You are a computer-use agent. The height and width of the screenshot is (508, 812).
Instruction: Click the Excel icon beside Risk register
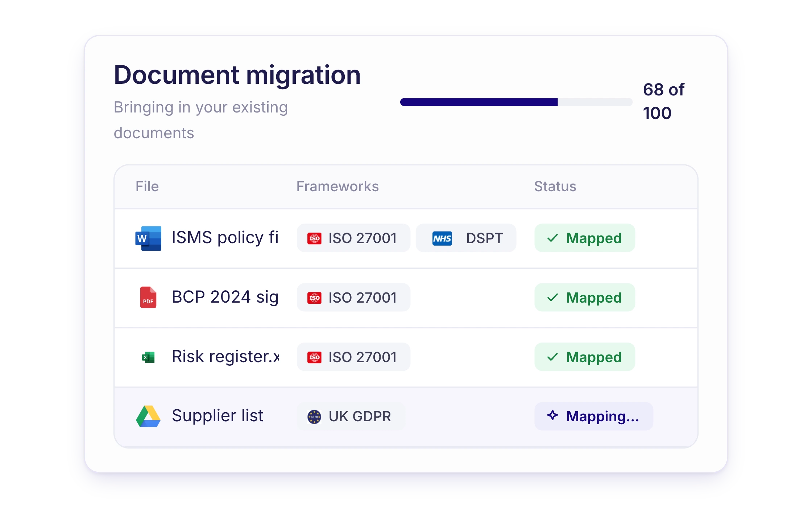click(148, 357)
